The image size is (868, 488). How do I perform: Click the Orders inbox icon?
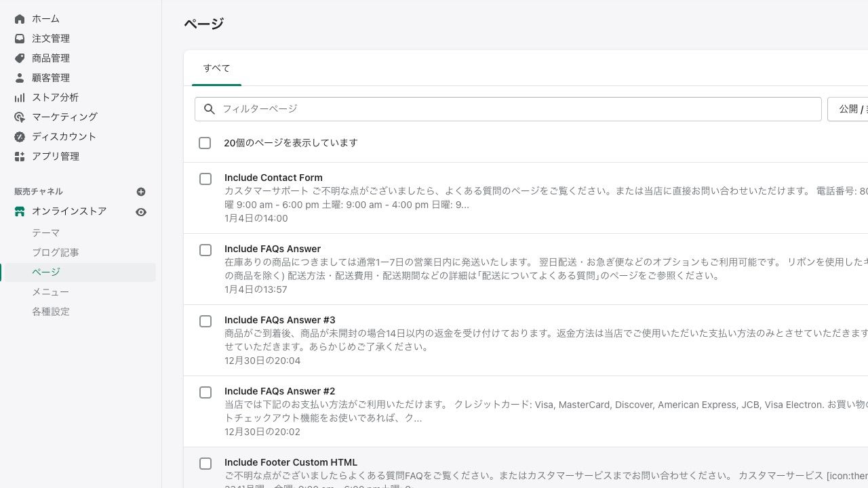(x=20, y=39)
